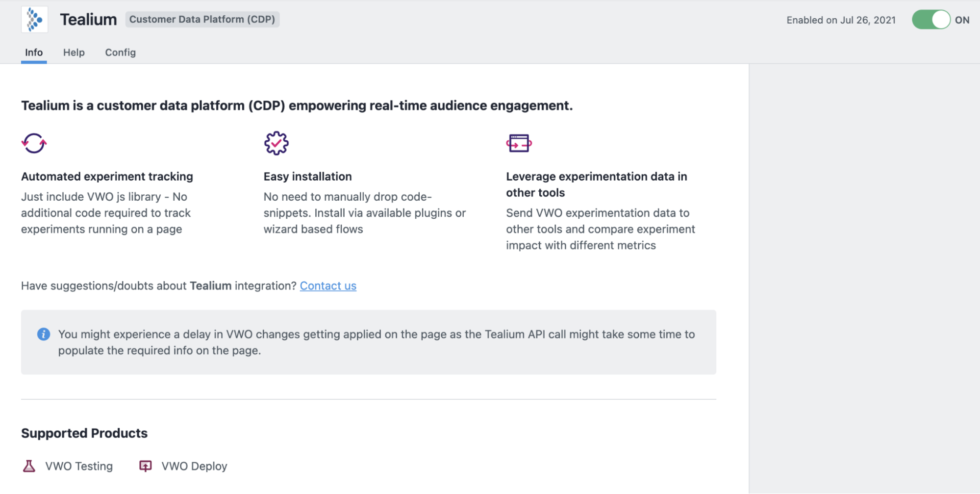This screenshot has width=980, height=494.
Task: Click the main CDP headline text
Action: (x=297, y=105)
